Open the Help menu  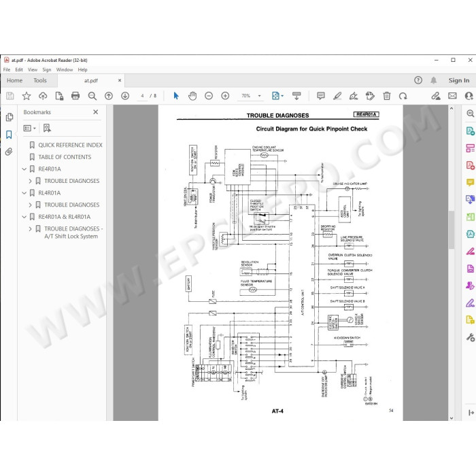click(82, 70)
